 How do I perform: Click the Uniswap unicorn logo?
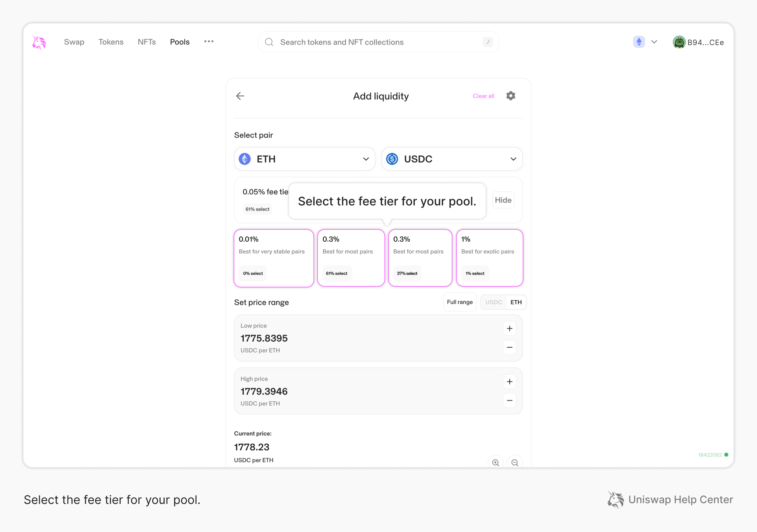point(38,42)
